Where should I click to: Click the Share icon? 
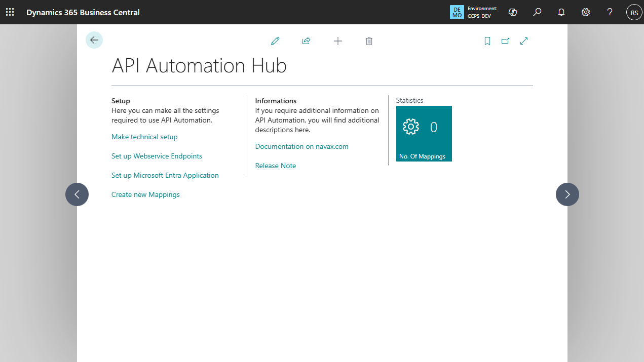pyautogui.click(x=306, y=41)
